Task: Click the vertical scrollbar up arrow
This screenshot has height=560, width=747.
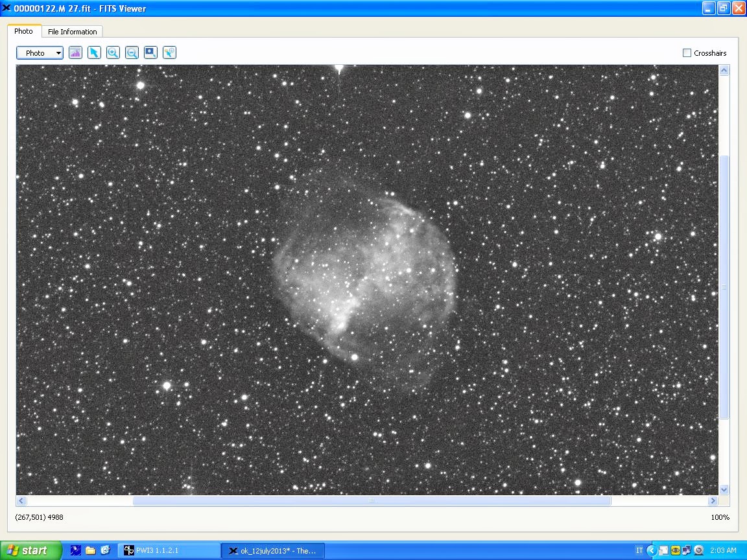Action: tap(724, 70)
